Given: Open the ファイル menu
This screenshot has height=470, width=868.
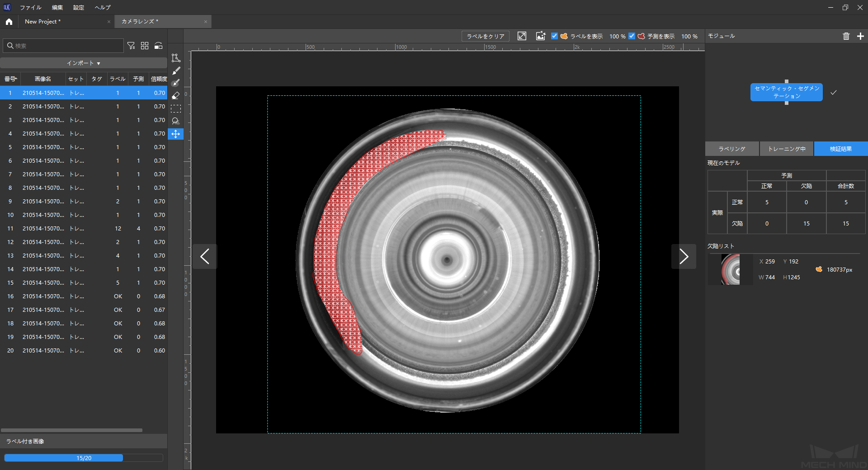Looking at the screenshot, I should pyautogui.click(x=30, y=7).
